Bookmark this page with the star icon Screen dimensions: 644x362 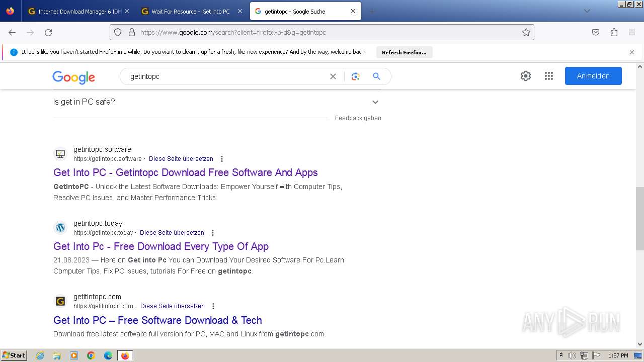526,32
